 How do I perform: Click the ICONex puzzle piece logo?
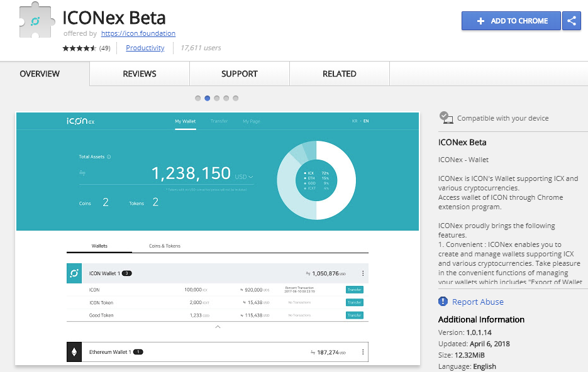coord(36,20)
